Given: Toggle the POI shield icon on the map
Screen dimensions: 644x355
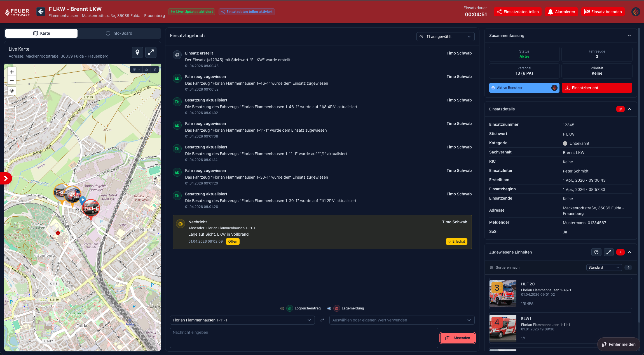Looking at the screenshot, I should coord(154,69).
